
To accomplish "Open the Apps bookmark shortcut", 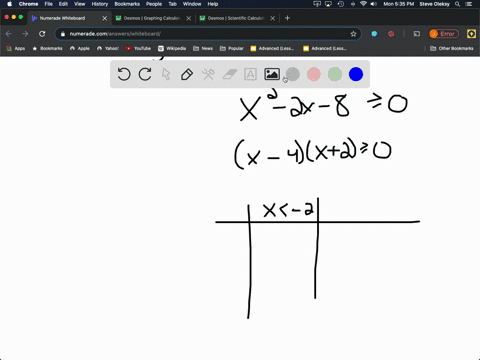I will (x=16, y=48).
